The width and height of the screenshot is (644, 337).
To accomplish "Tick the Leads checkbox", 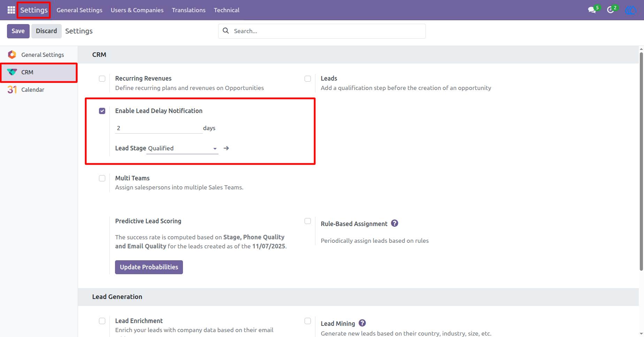I will tap(308, 79).
